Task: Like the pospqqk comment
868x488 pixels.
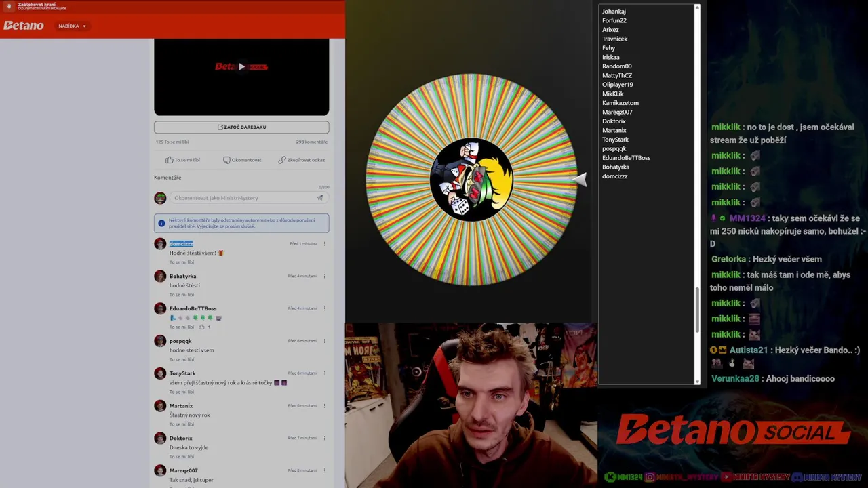Action: click(x=182, y=359)
